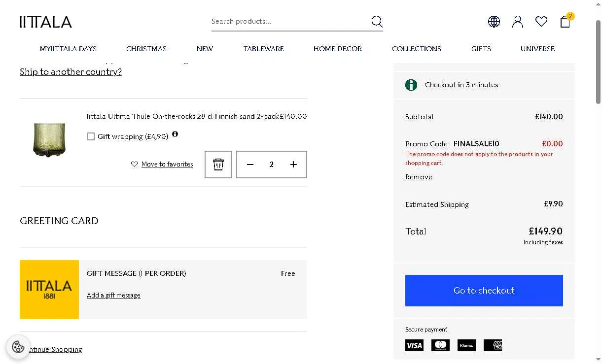Open the language globe selector
Screen dimensions: 602x364
coord(494,22)
